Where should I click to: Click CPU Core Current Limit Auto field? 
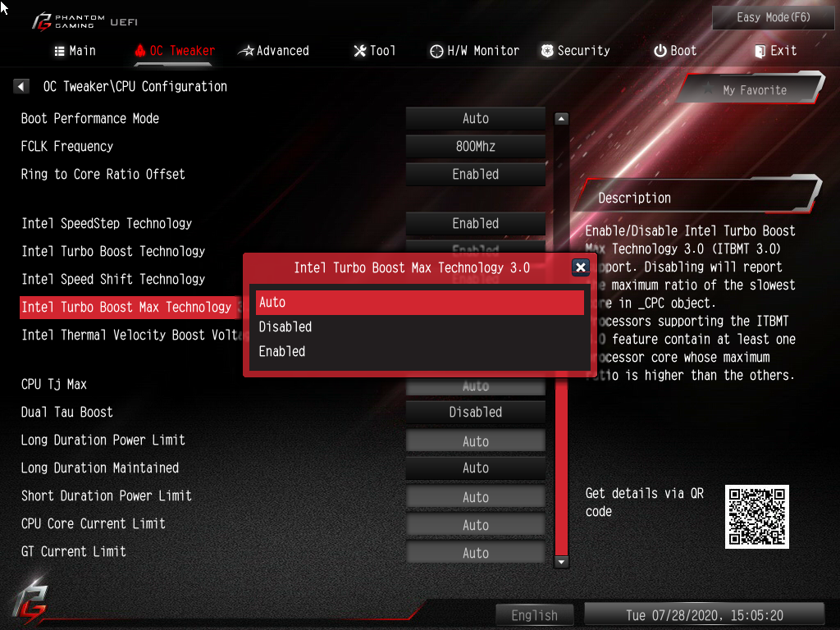pos(475,525)
